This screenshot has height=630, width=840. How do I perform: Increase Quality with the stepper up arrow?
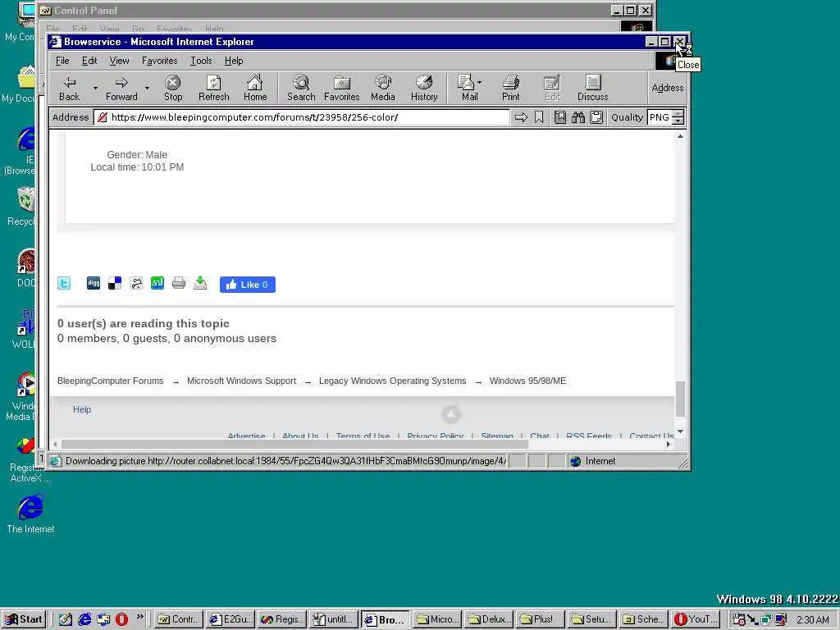(678, 113)
